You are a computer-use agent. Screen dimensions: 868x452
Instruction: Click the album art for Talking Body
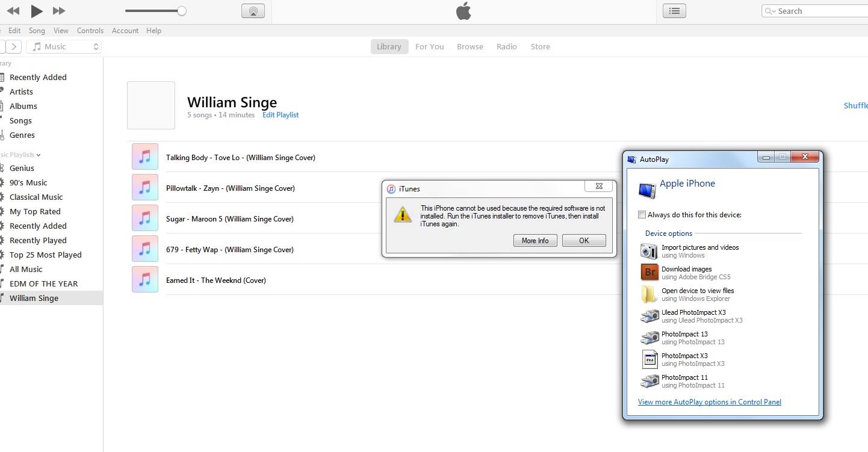(145, 157)
